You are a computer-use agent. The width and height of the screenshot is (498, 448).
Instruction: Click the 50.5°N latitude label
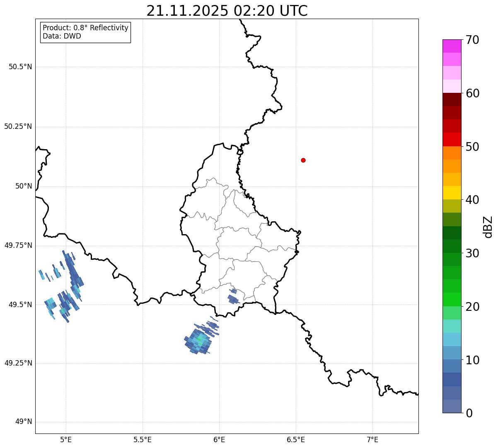[20, 67]
